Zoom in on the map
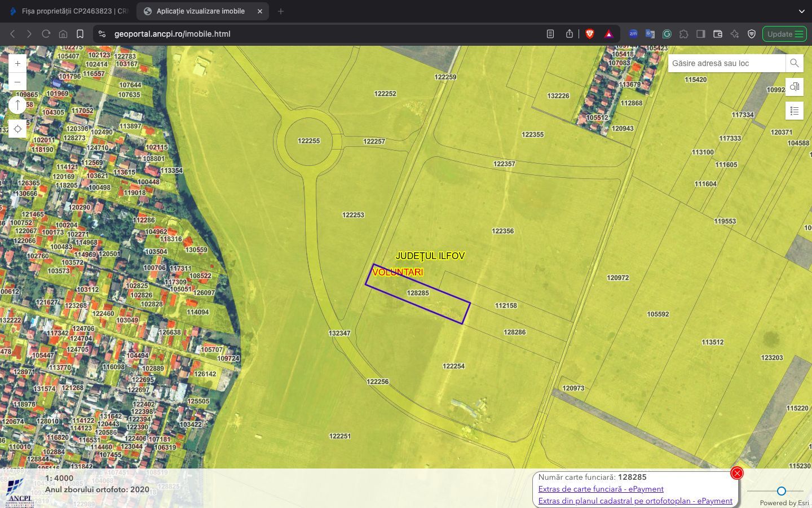Viewport: 812px width, 508px height. [17, 64]
